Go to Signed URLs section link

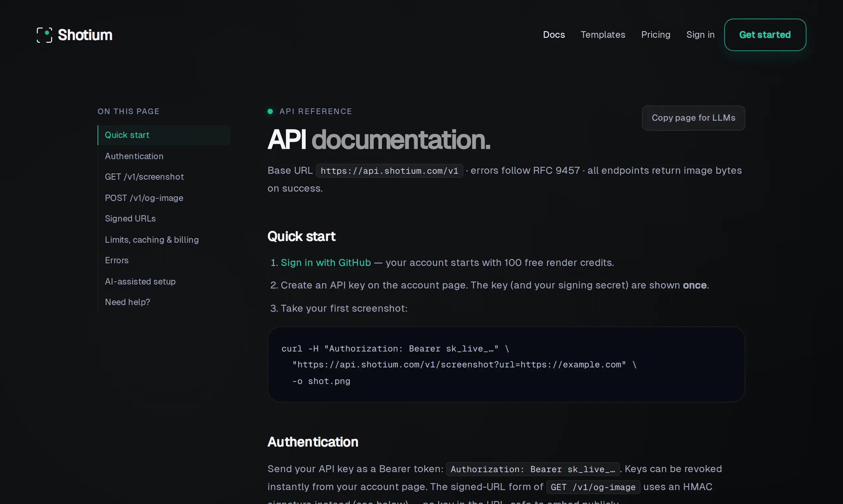(x=164, y=219)
